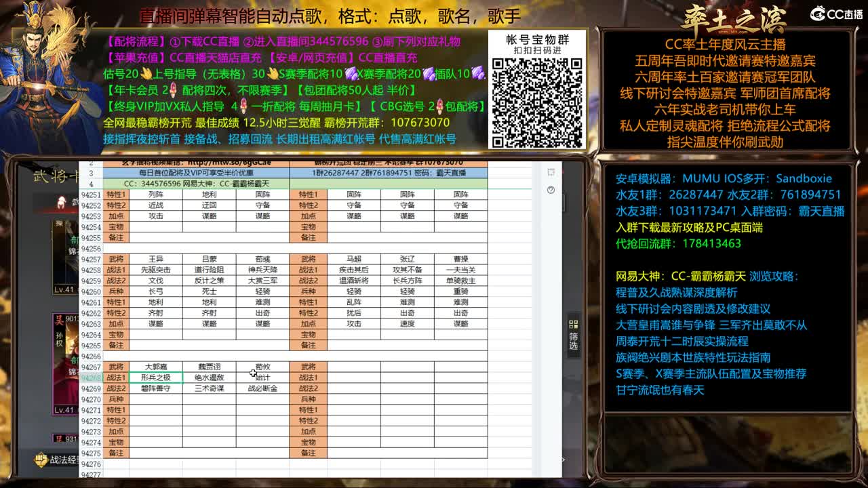Select row header 94266
The image size is (868, 488).
[x=91, y=356]
